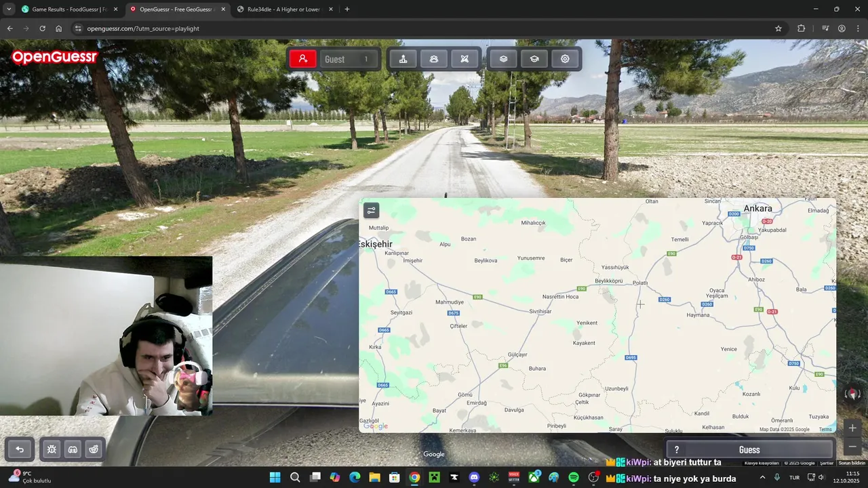Open the media control icon
This screenshot has width=868, height=488.
(825, 28)
